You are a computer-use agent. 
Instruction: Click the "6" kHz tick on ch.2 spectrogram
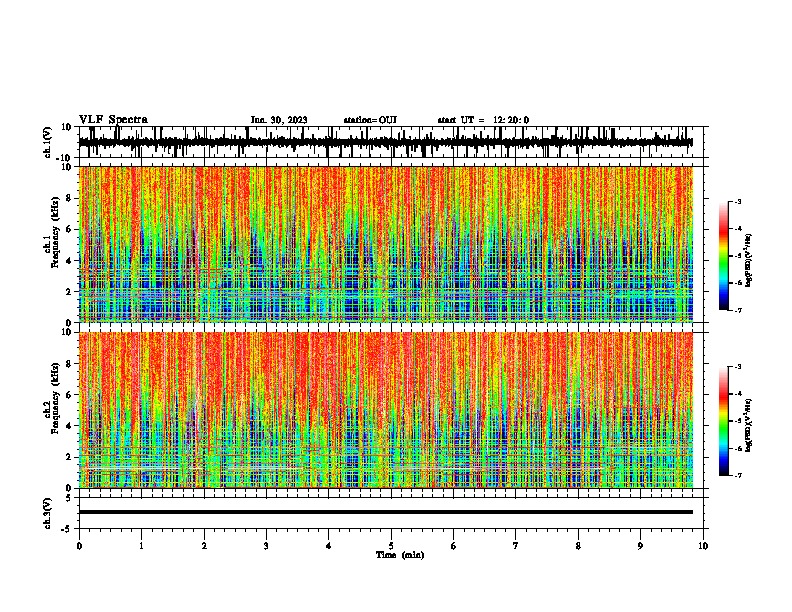pyautogui.click(x=69, y=395)
